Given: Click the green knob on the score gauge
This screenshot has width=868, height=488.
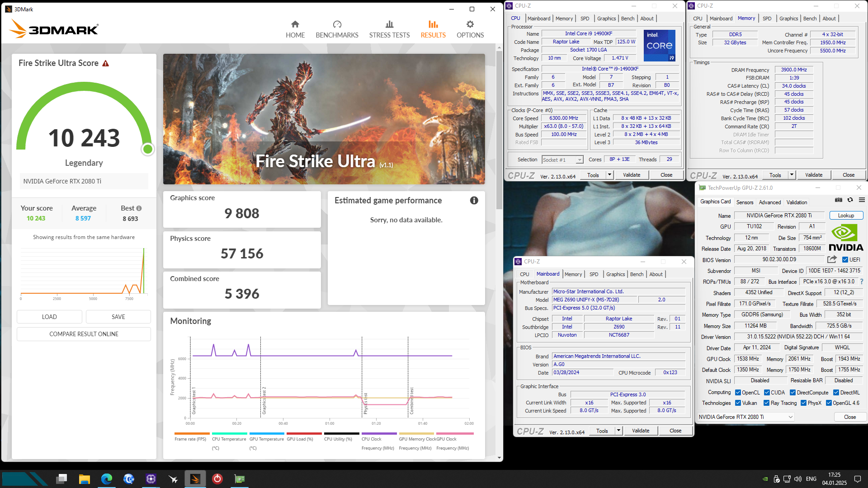Looking at the screenshot, I should pyautogui.click(x=147, y=149).
